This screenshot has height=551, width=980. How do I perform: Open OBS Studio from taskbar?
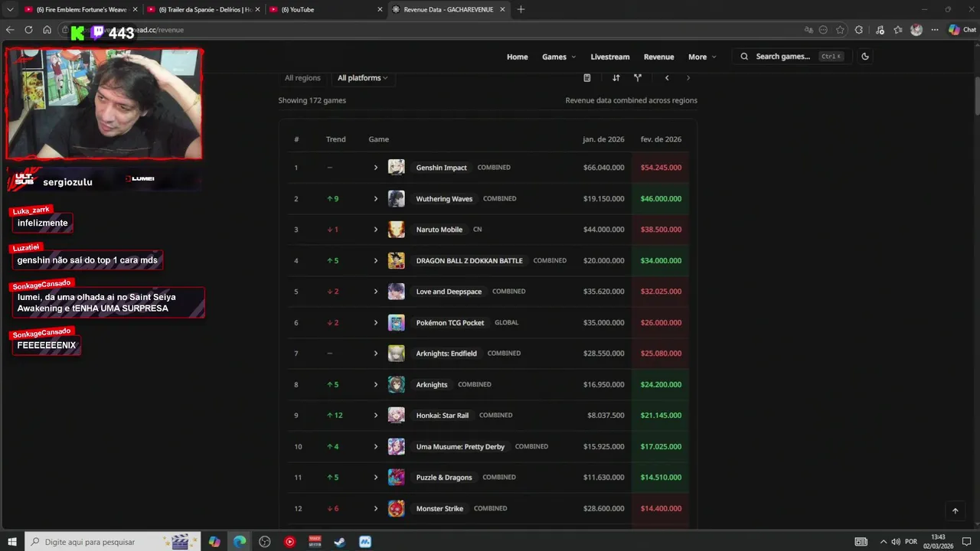click(265, 542)
